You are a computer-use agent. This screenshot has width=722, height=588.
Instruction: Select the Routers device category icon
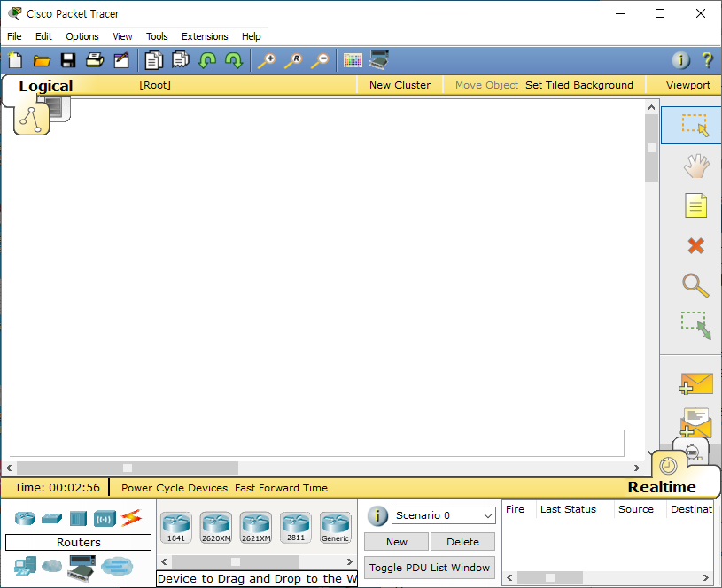tap(25, 518)
